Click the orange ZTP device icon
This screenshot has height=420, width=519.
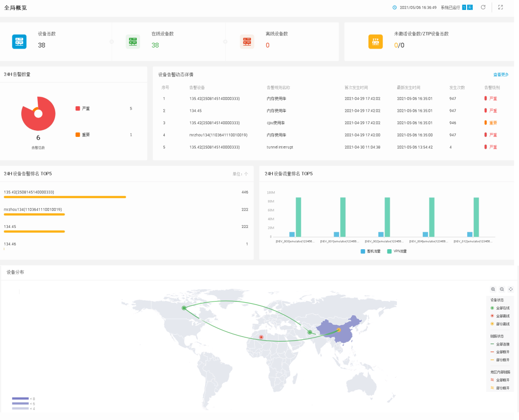pyautogui.click(x=376, y=42)
